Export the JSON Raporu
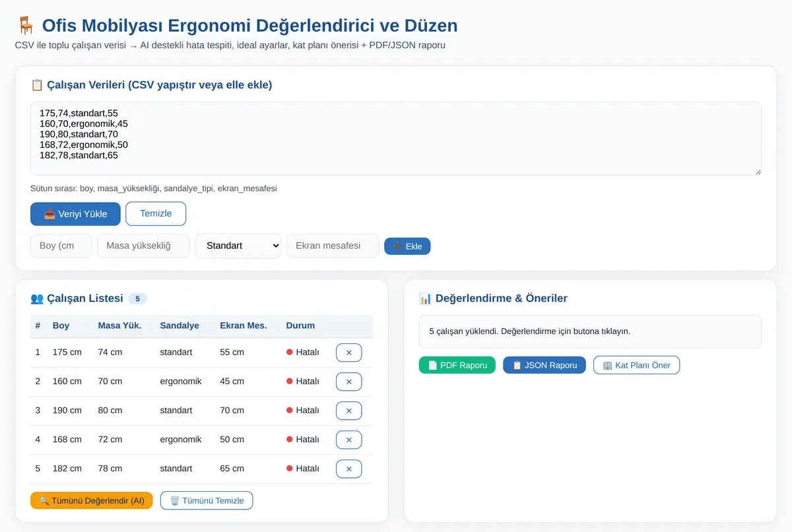Viewport: 792px width, 532px height. (544, 365)
